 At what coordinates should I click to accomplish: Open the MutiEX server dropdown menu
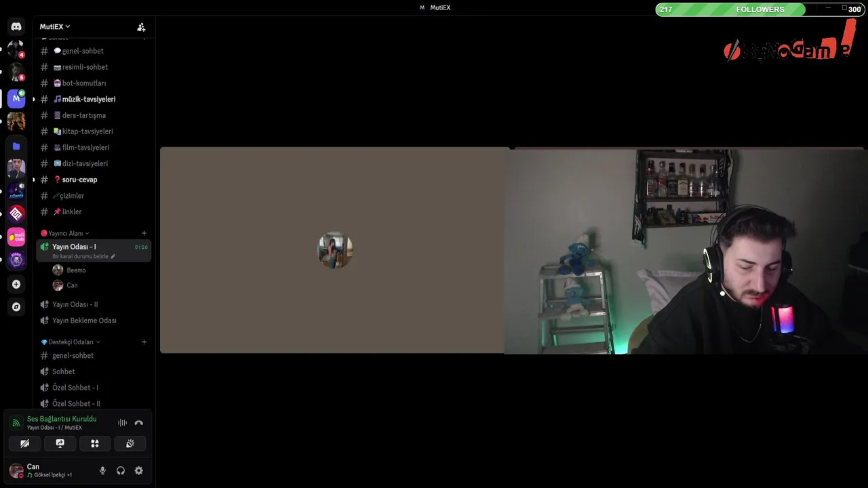point(55,26)
